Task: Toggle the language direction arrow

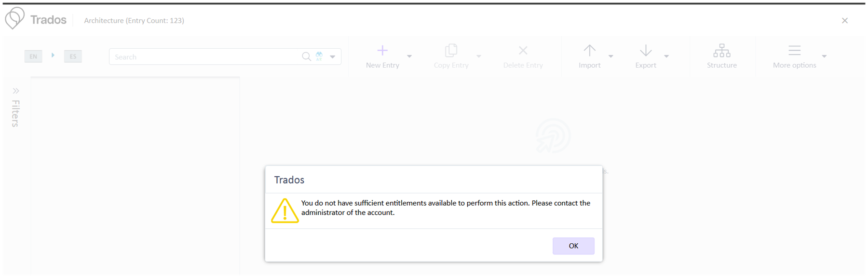Action: coord(53,56)
